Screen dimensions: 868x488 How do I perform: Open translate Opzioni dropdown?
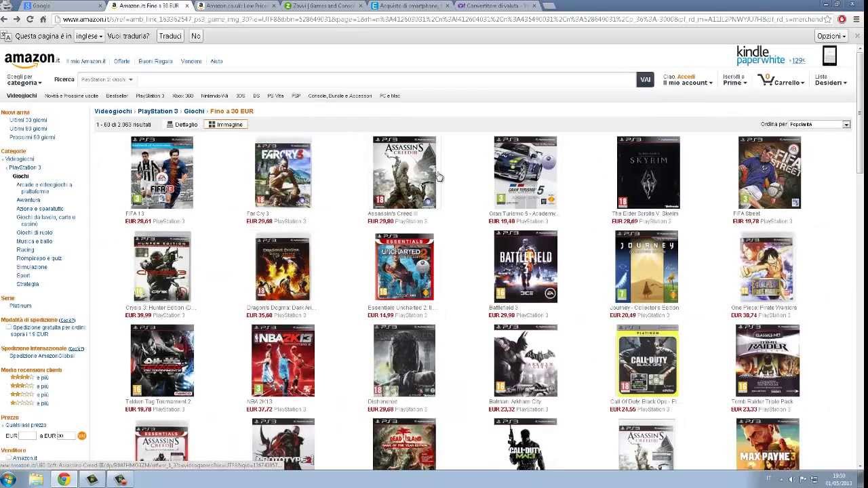click(831, 36)
